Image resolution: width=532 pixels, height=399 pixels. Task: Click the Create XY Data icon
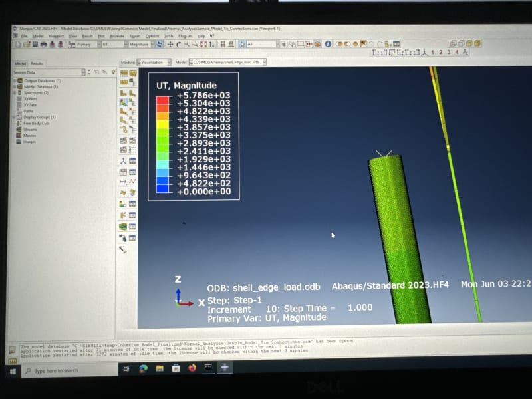[x=123, y=172]
